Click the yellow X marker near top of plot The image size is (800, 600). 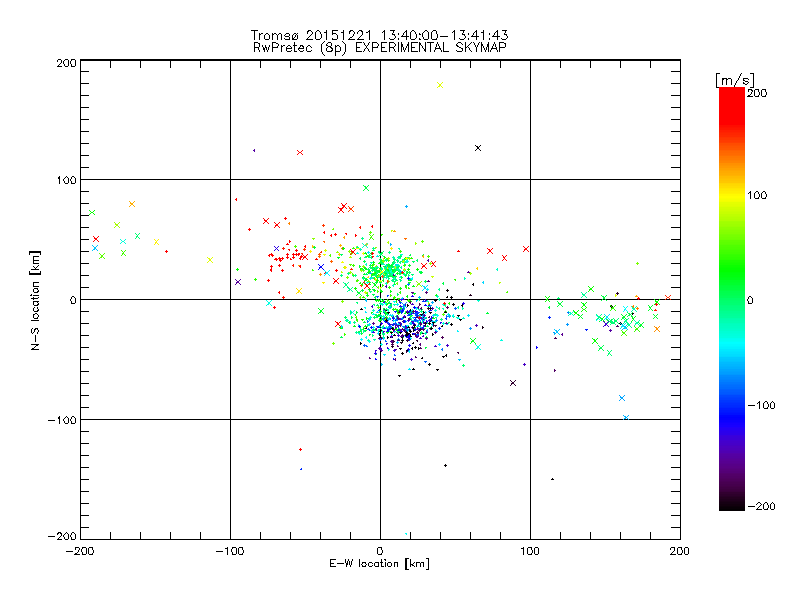click(440, 85)
